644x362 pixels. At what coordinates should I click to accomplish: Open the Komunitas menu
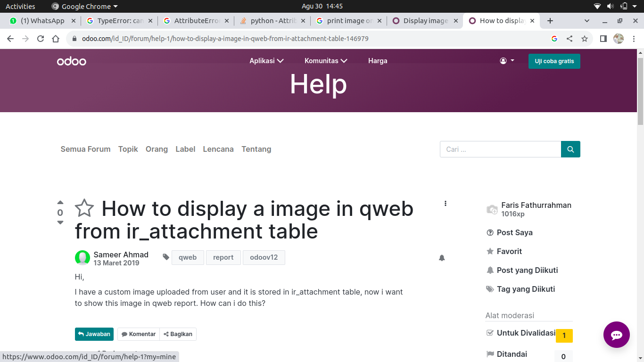[x=326, y=61]
